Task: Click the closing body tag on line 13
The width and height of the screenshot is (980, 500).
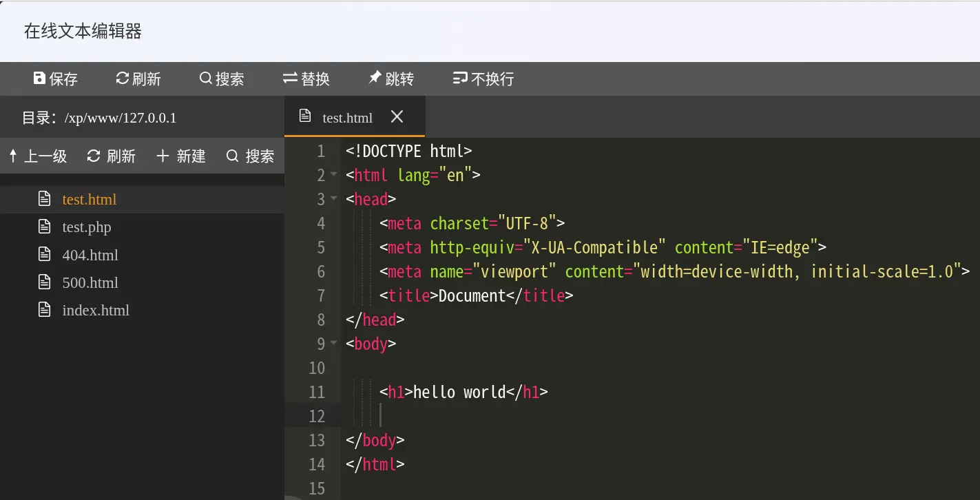Action: 375,440
